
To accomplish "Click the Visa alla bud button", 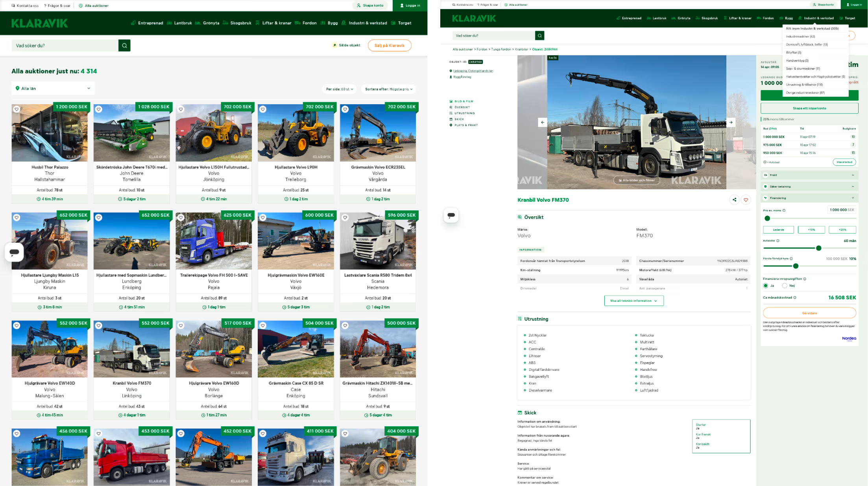I will [844, 162].
